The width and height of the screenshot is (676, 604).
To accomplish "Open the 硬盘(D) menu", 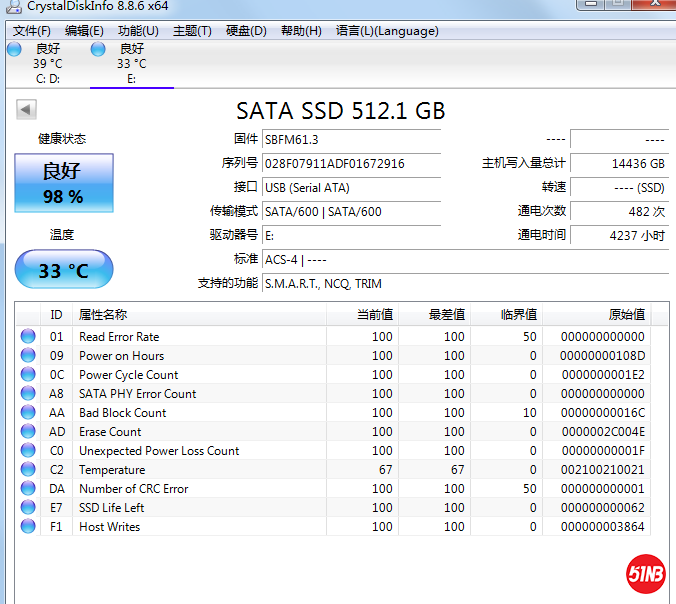I will pos(246,31).
